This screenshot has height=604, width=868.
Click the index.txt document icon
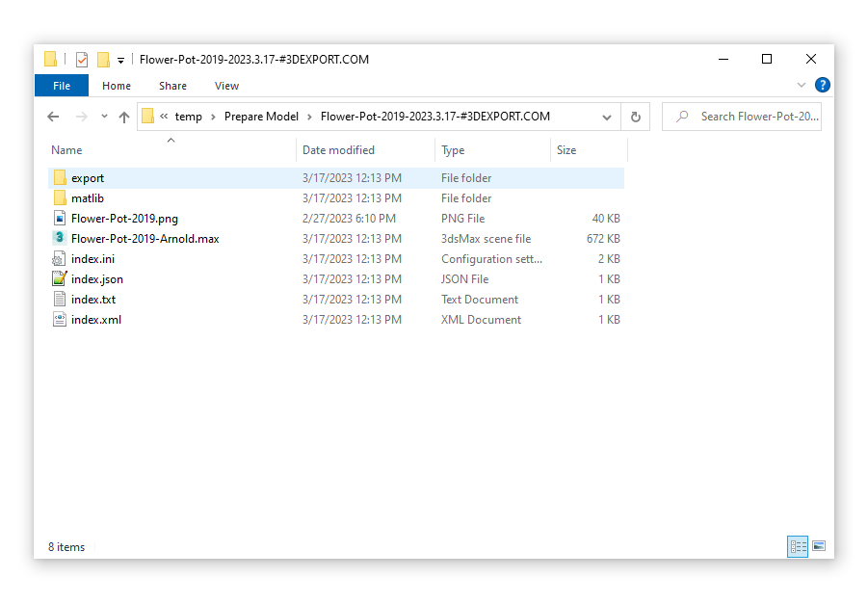59,299
